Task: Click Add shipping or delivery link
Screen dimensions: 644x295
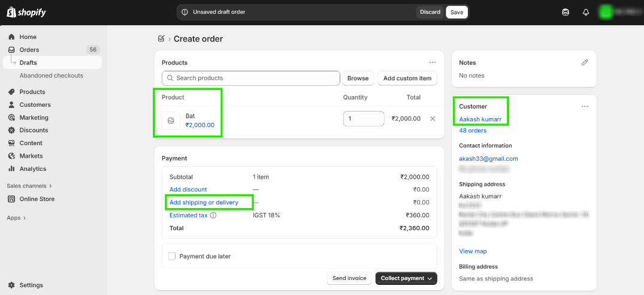Action: [x=204, y=203]
